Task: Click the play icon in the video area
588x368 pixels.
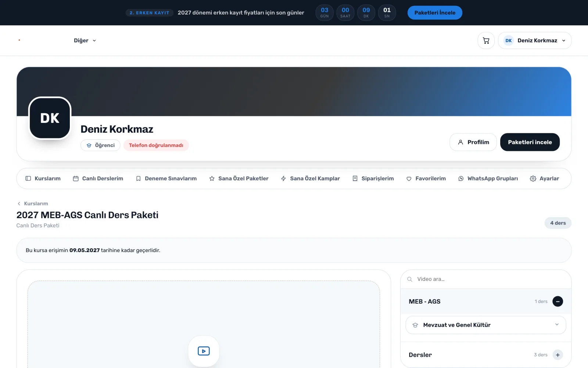Action: tap(204, 351)
